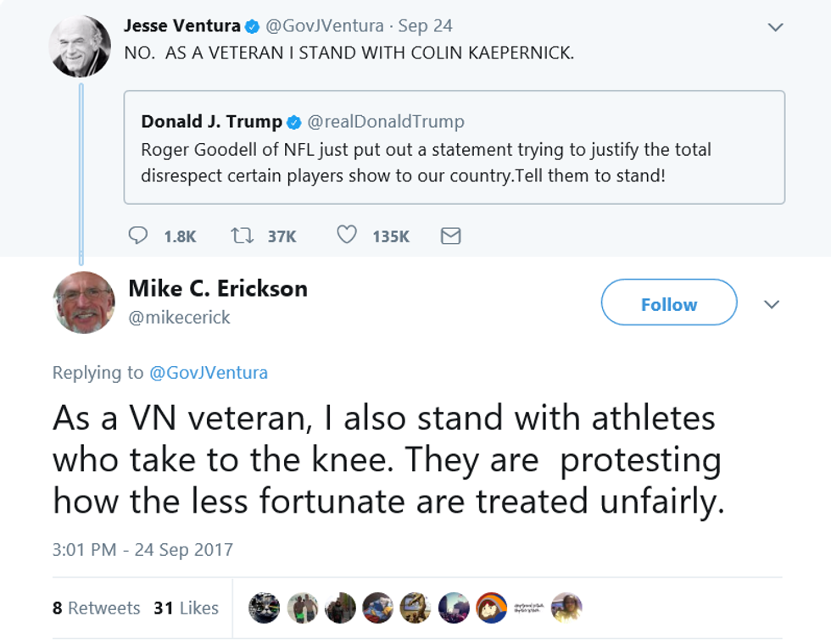Image resolution: width=831 pixels, height=644 pixels.
Task: Open the quoted Donald J. Trump tweet
Action: click(x=454, y=147)
